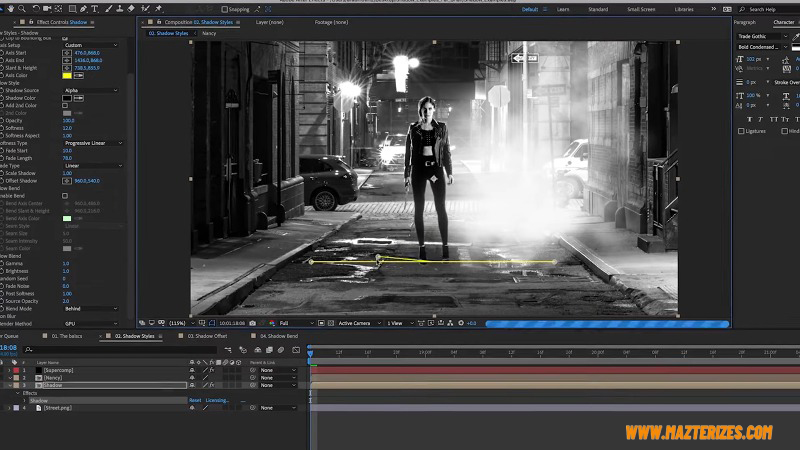Switch to 03. Shadow Offset tab
The image size is (800, 450).
click(x=208, y=336)
